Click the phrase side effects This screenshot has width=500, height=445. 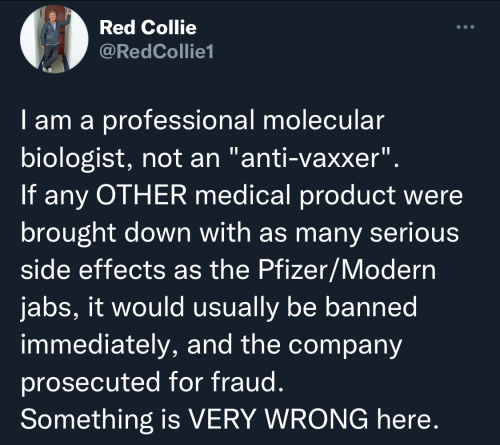pos(93,270)
